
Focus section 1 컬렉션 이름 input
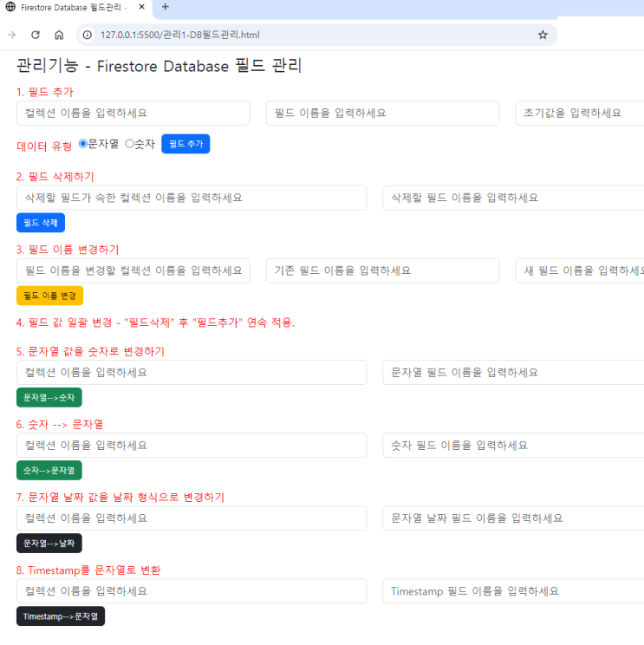click(x=133, y=113)
